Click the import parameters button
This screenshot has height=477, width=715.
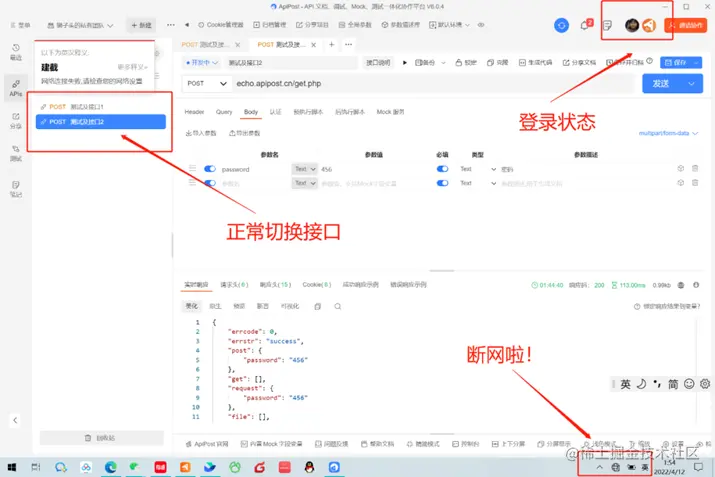tap(201, 133)
